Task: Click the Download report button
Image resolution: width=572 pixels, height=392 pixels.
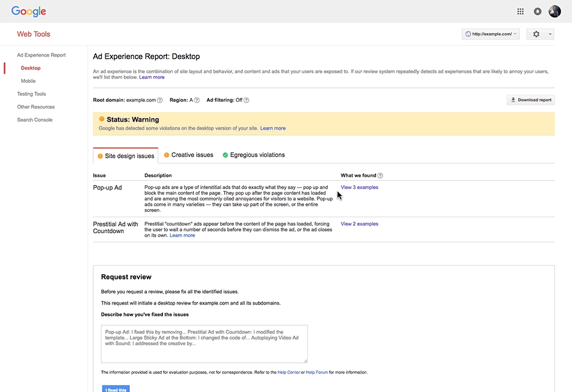Action: [531, 100]
